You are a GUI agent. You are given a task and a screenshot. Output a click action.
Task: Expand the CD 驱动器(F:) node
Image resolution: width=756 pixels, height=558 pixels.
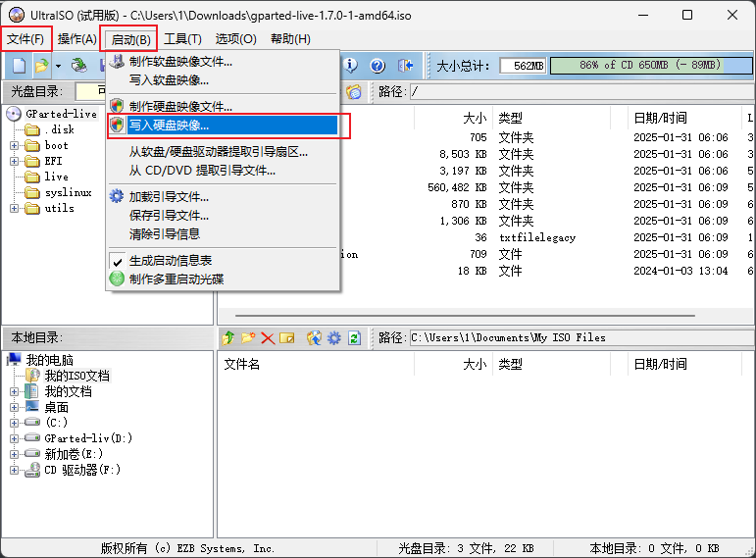click(x=14, y=470)
